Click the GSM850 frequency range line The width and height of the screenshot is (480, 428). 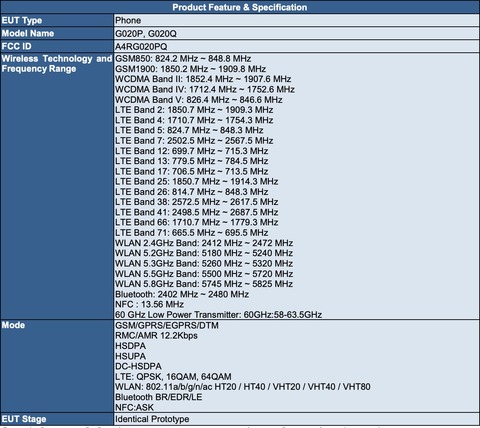tap(183, 59)
